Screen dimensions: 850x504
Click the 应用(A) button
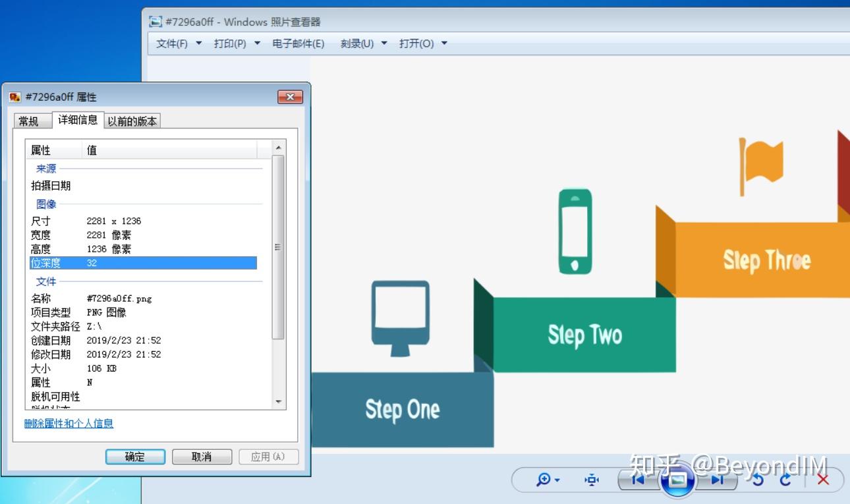coord(269,457)
